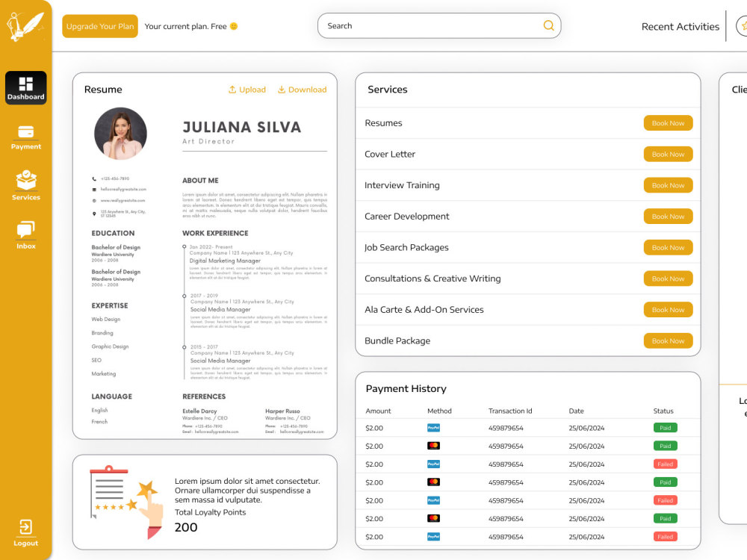Click the PayPal icon in last payment row
The height and width of the screenshot is (560, 747).
click(x=433, y=537)
